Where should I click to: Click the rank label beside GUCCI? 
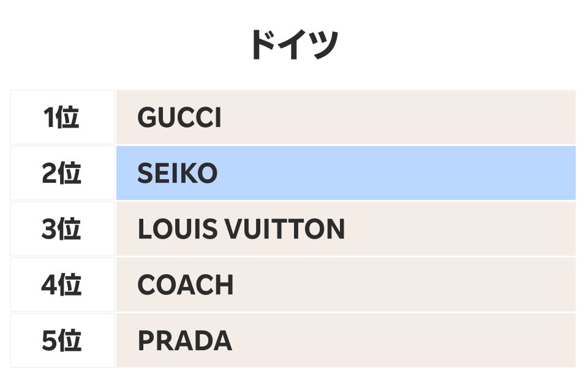tap(62, 117)
